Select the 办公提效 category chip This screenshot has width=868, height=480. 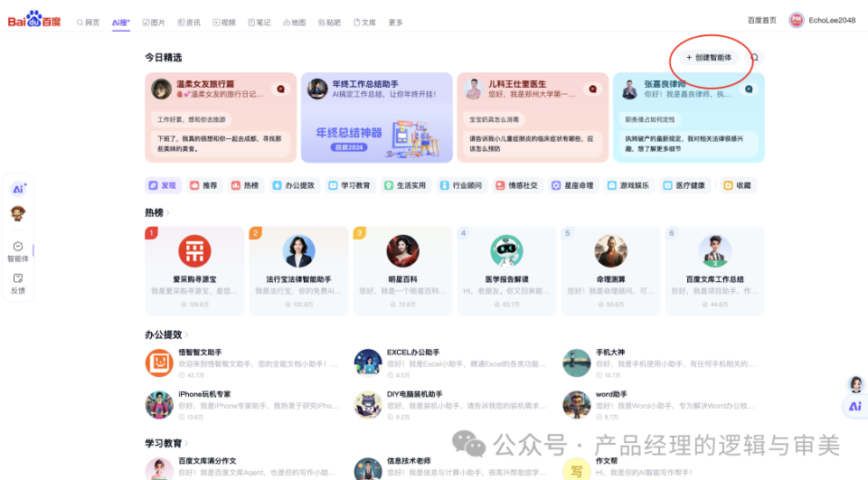pyautogui.click(x=294, y=185)
